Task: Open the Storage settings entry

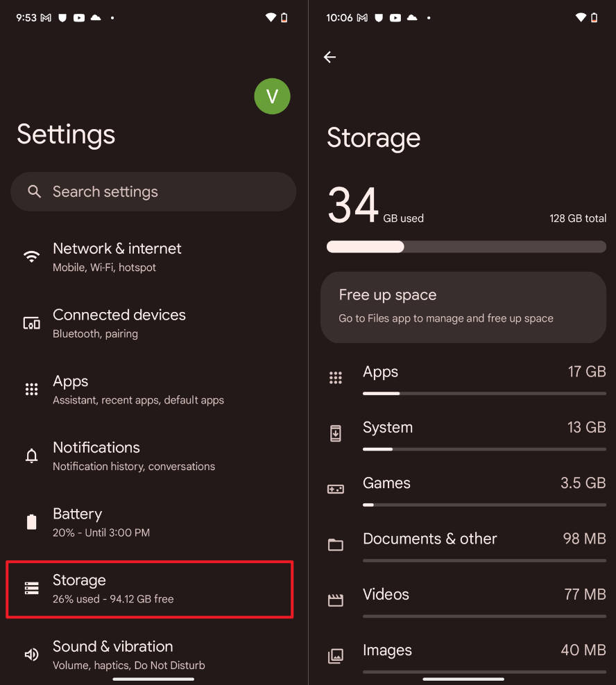Action: click(x=149, y=589)
